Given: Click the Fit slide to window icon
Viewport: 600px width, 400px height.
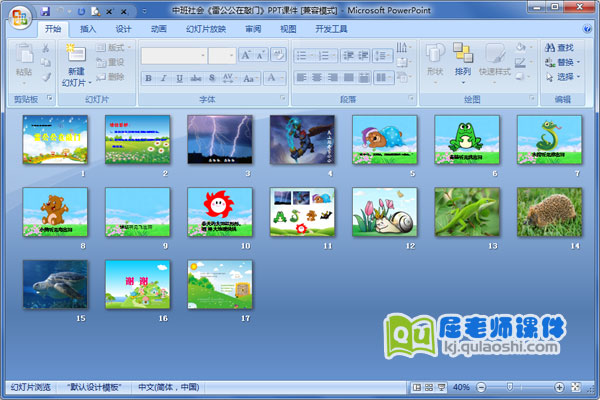Looking at the screenshot, I should pos(576,387).
